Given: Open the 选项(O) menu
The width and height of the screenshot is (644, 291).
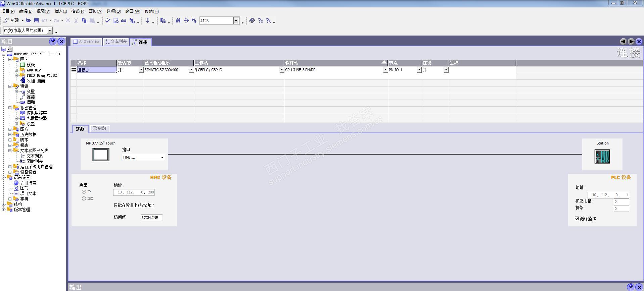Looking at the screenshot, I should click(x=114, y=11).
